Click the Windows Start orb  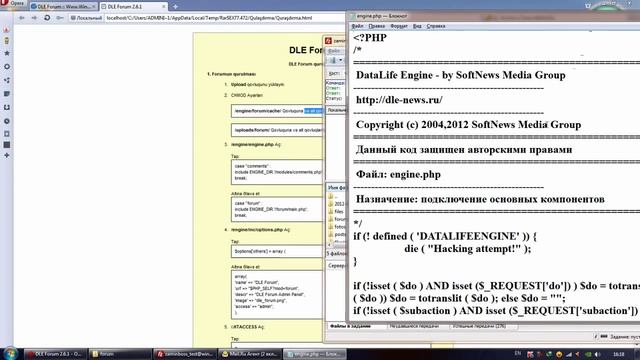[x=10, y=353]
